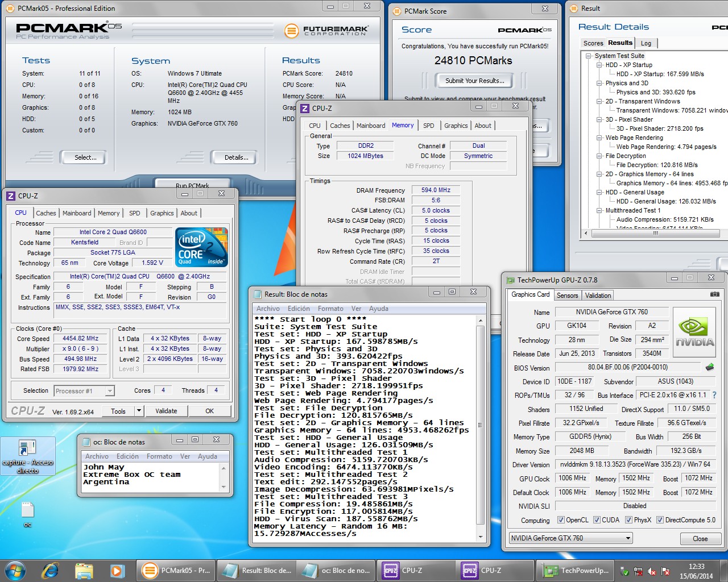Click the Validate button in CPU-Z
The width and height of the screenshot is (728, 582).
[x=166, y=411]
